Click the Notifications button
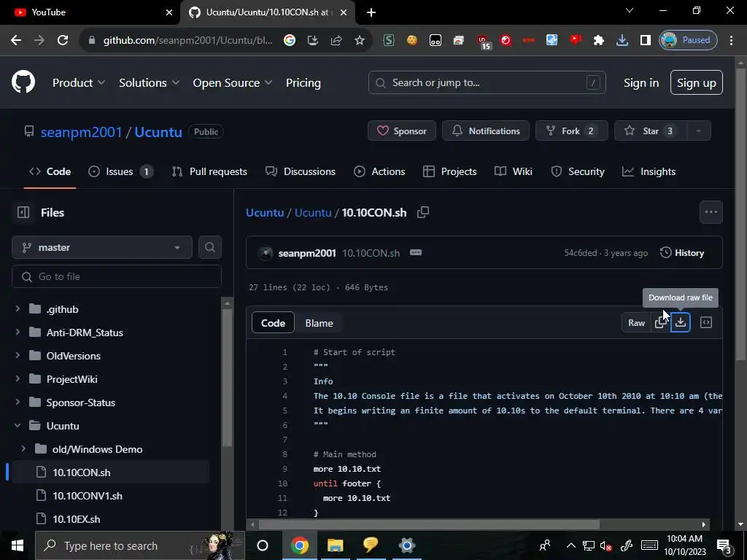 485,131
